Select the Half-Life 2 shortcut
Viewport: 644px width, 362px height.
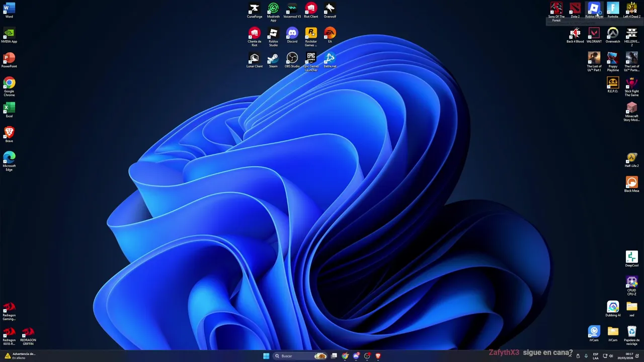pos(631,160)
